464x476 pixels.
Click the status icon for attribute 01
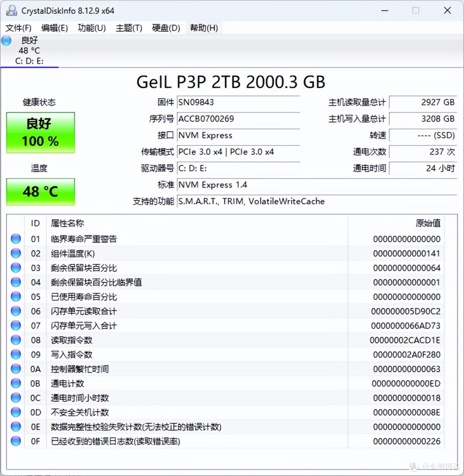point(16,239)
